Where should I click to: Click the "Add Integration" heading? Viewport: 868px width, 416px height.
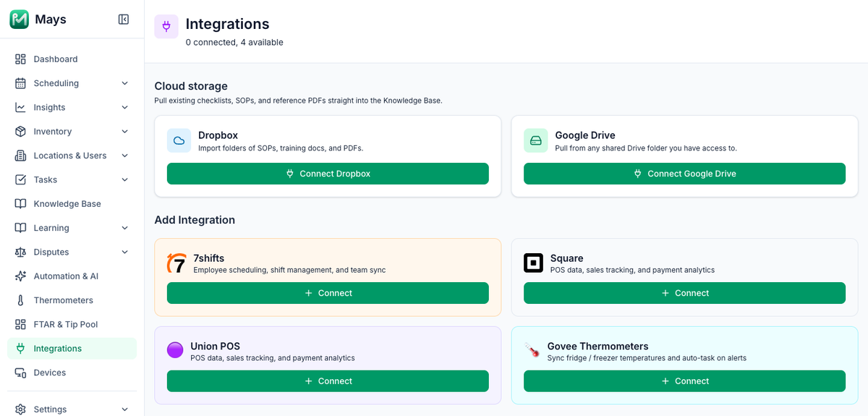195,220
